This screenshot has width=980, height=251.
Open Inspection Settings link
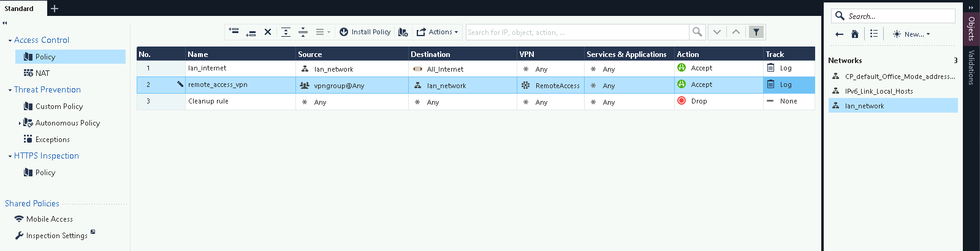coord(56,236)
